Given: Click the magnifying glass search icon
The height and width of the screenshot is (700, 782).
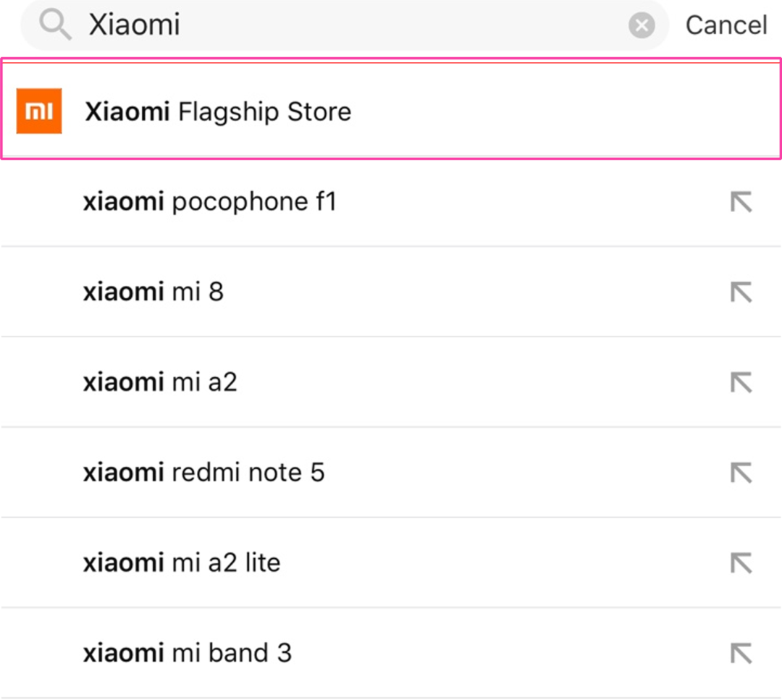Looking at the screenshot, I should (x=55, y=25).
